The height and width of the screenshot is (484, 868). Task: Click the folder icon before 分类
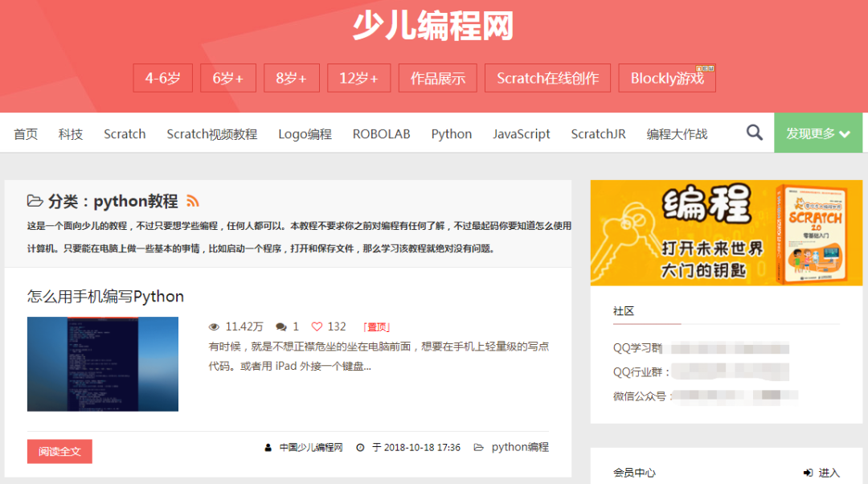[35, 201]
